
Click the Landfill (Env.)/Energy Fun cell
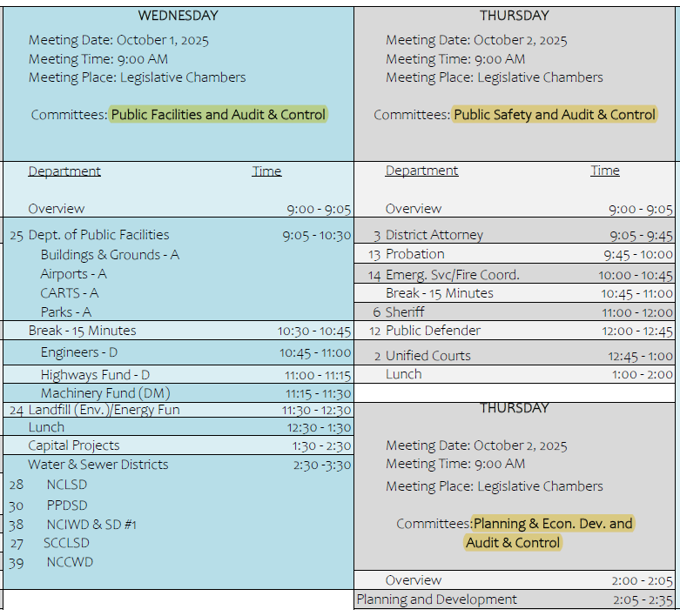pyautogui.click(x=104, y=410)
